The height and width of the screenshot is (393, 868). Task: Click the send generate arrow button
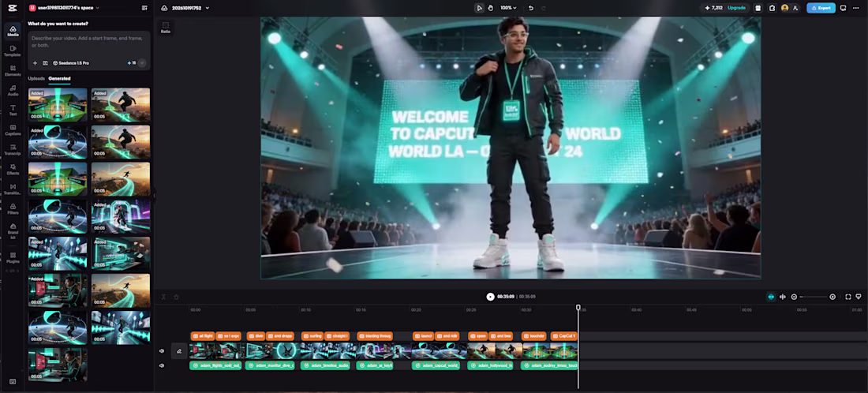click(x=142, y=63)
